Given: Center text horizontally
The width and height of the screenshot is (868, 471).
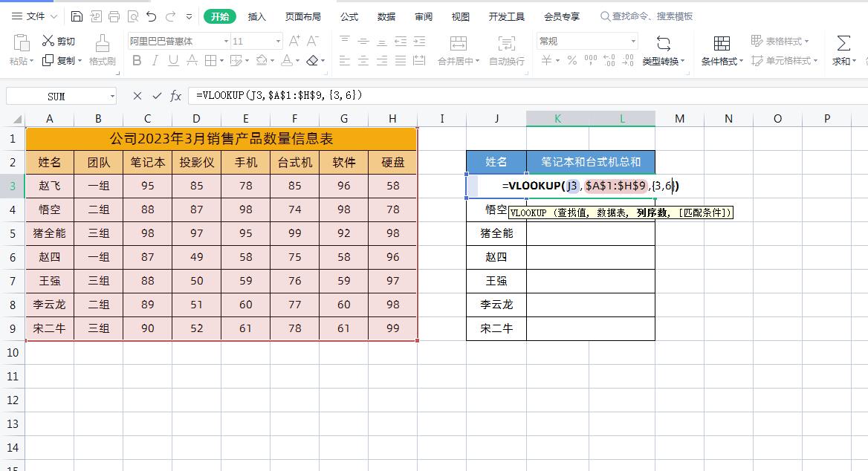Looking at the screenshot, I should point(363,61).
